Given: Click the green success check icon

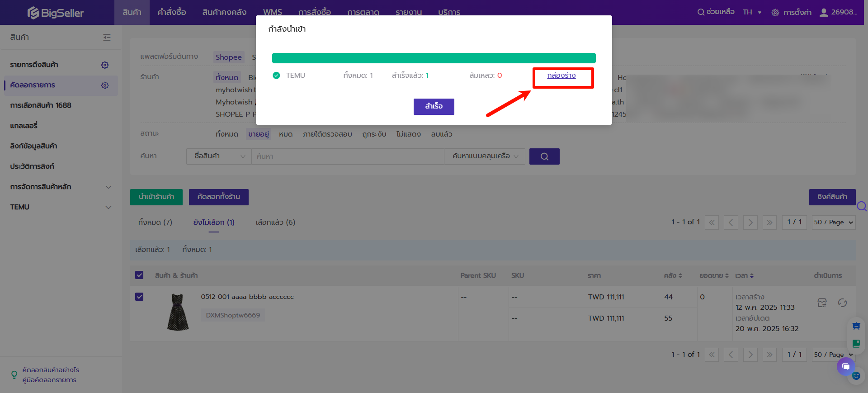Looking at the screenshot, I should [276, 76].
